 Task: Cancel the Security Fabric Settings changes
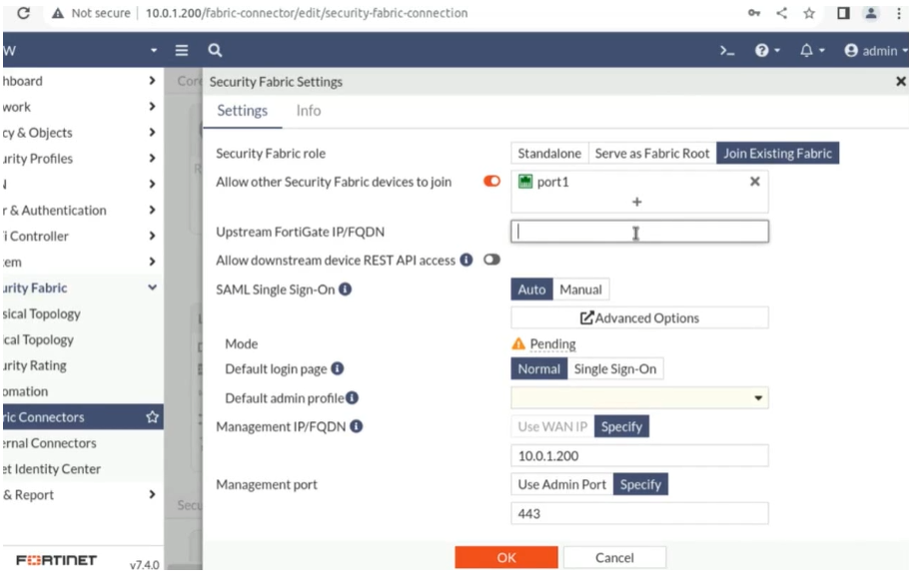pyautogui.click(x=614, y=558)
